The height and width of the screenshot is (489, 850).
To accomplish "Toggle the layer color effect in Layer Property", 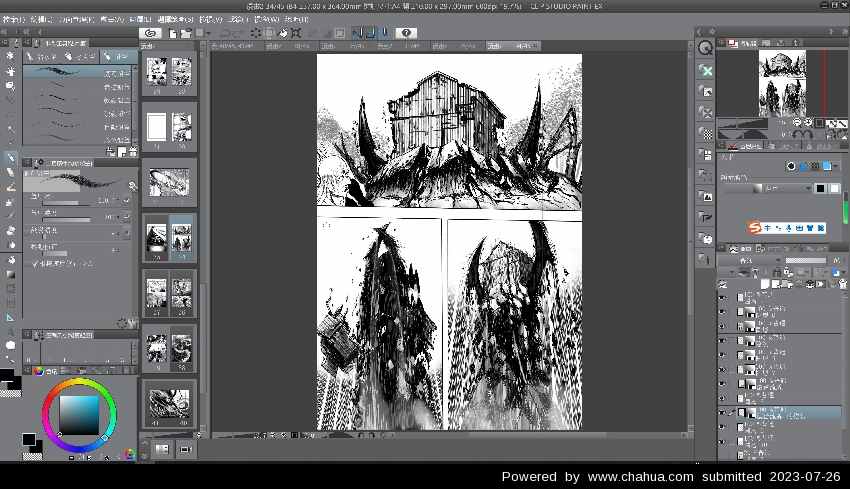I will coord(827,166).
